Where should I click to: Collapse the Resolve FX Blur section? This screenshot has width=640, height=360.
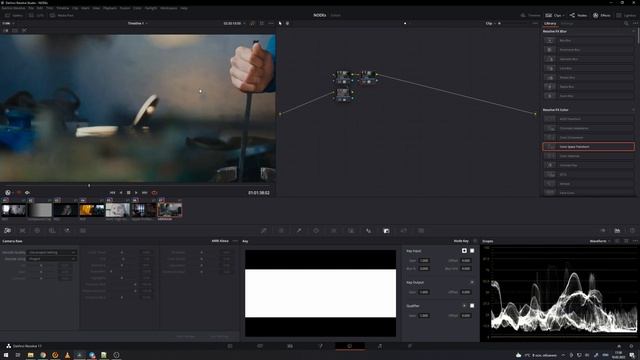click(633, 31)
